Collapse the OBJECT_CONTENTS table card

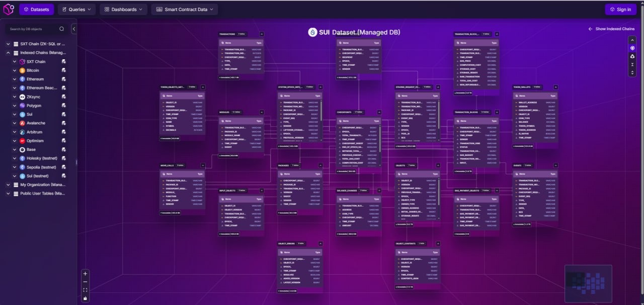[438, 244]
